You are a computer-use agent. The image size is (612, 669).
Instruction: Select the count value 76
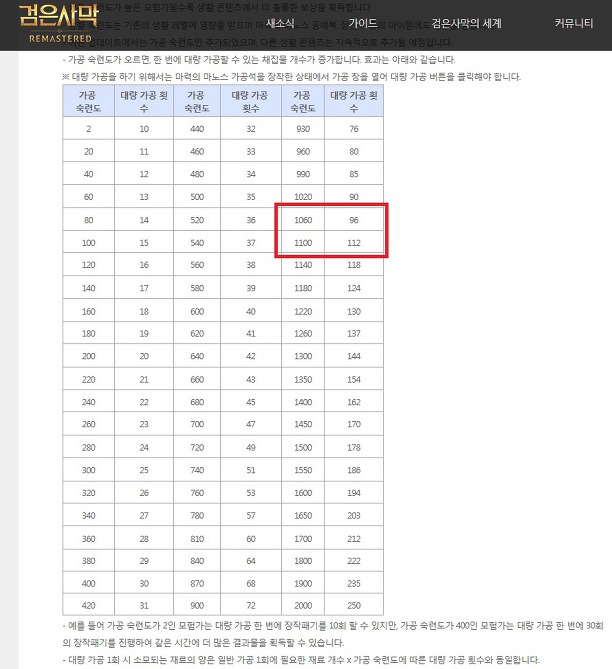(354, 129)
